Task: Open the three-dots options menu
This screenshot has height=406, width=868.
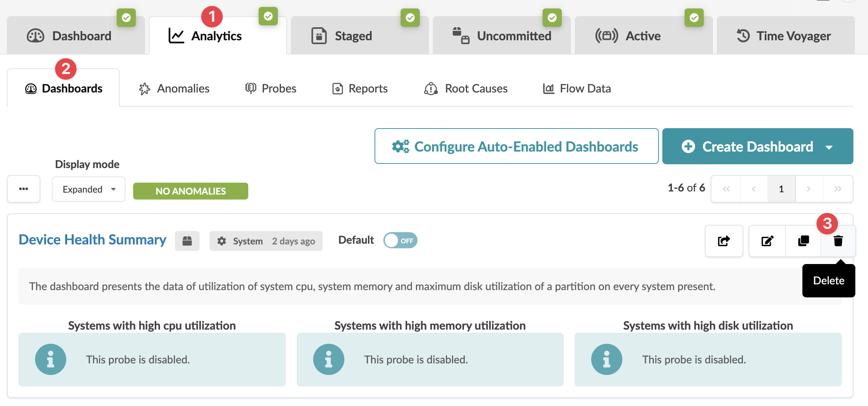Action: [x=24, y=189]
